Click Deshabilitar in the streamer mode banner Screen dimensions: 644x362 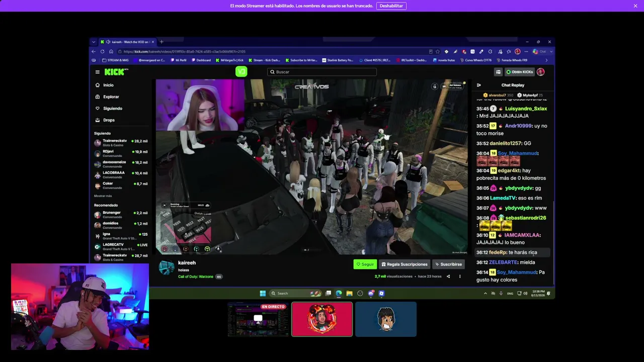391,6
